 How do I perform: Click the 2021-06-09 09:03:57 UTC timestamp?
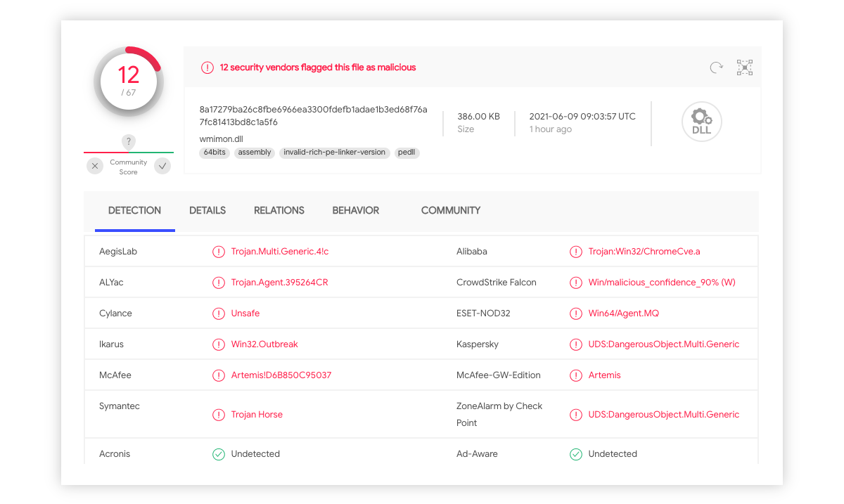(582, 116)
